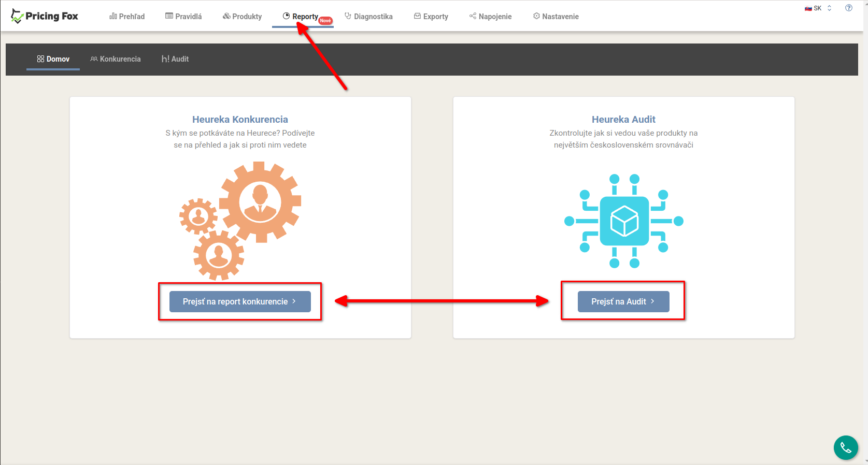Viewport: 868px width, 465px height.
Task: Select the Reporty menu item
Action: click(x=301, y=17)
